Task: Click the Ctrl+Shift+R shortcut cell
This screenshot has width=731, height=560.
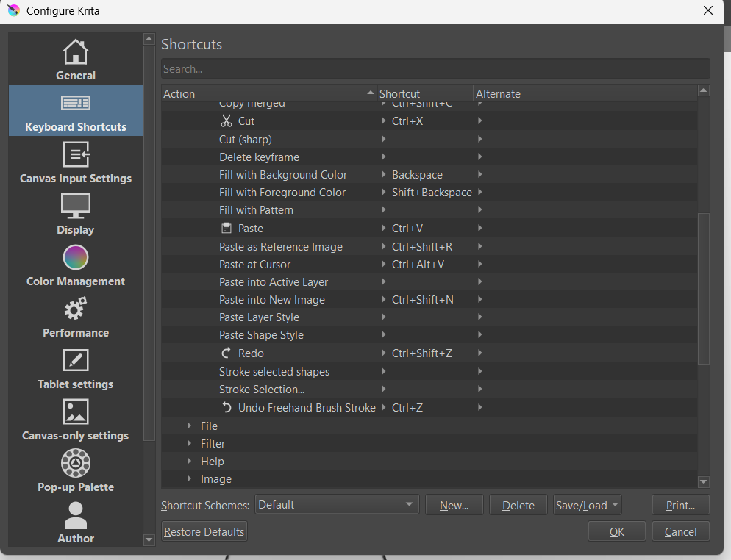Action: (422, 246)
